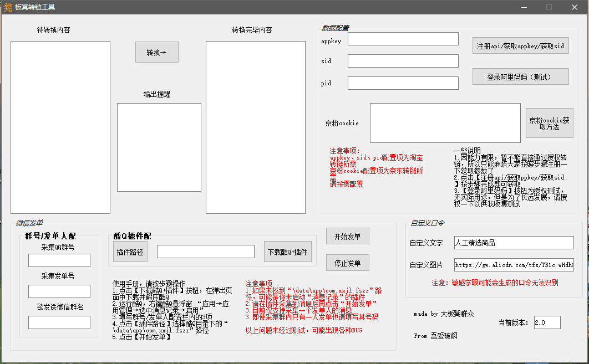Open the 京粉cookie获取方法 button
This screenshot has width=589, height=364.
[549, 123]
